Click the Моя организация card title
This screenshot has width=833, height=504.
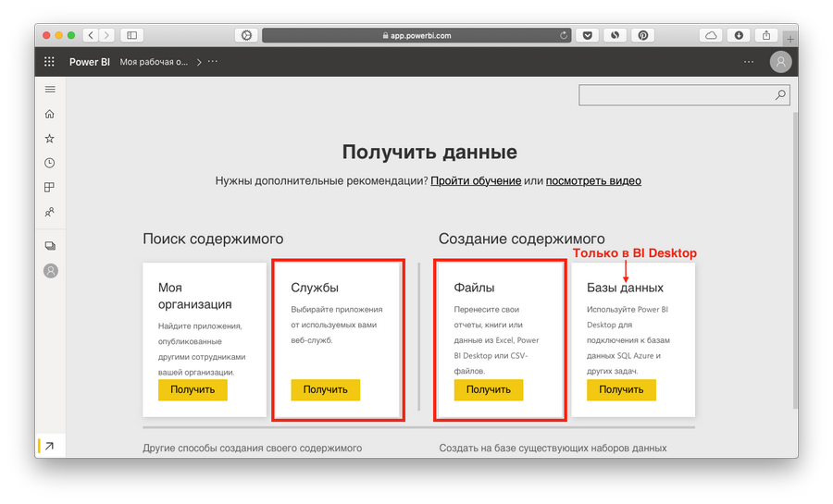tap(195, 296)
